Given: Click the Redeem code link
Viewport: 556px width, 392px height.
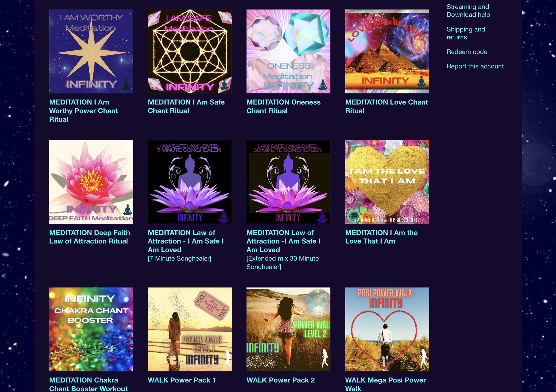Looking at the screenshot, I should click(467, 52).
